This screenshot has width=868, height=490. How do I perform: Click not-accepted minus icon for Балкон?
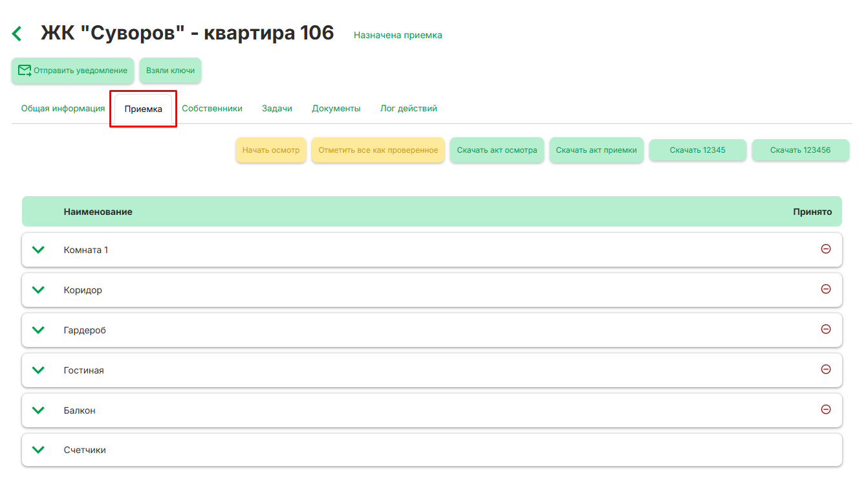coord(825,409)
